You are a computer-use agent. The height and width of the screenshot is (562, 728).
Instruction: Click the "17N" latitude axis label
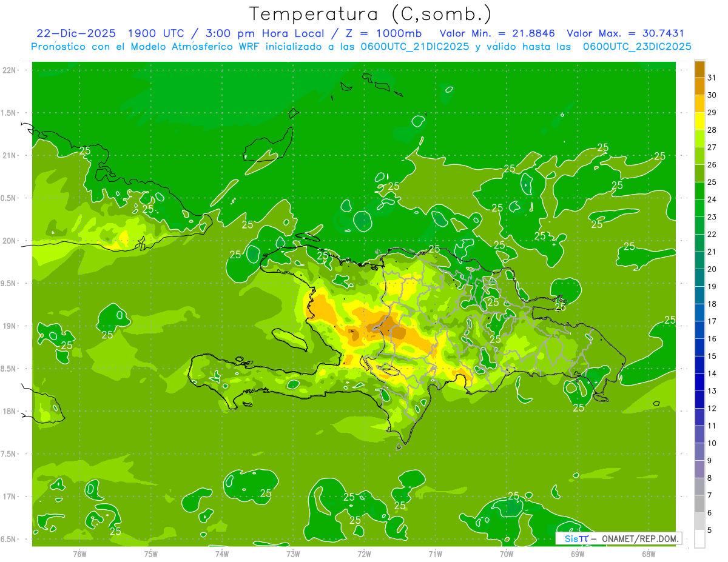[9, 497]
